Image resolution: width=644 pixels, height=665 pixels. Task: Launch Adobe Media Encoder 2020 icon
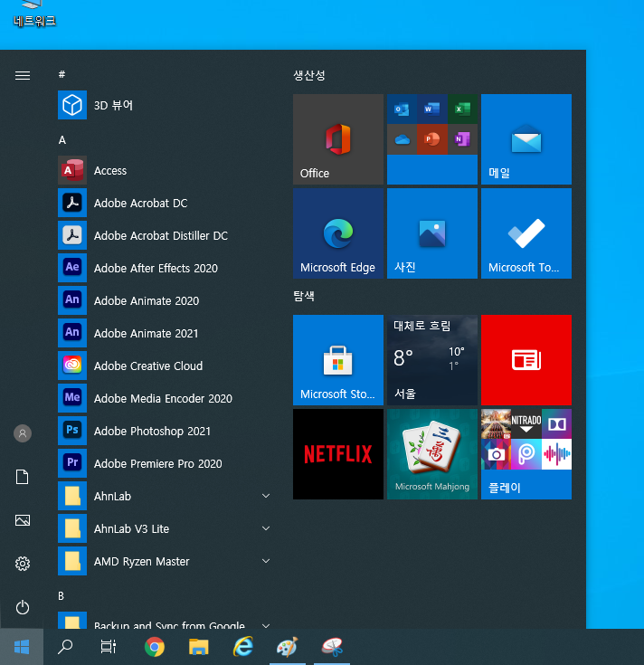click(72, 398)
